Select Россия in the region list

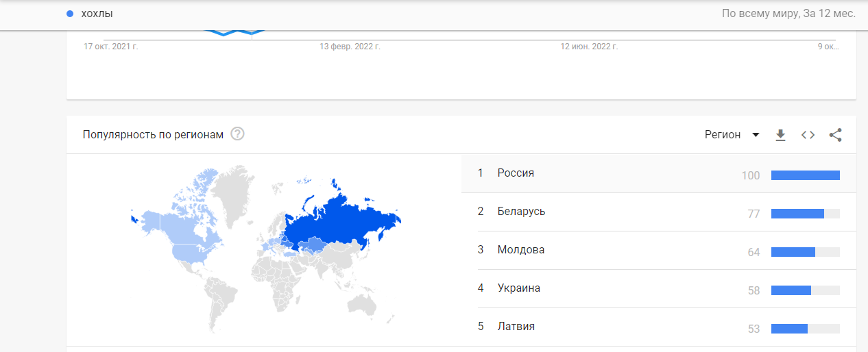point(658,173)
